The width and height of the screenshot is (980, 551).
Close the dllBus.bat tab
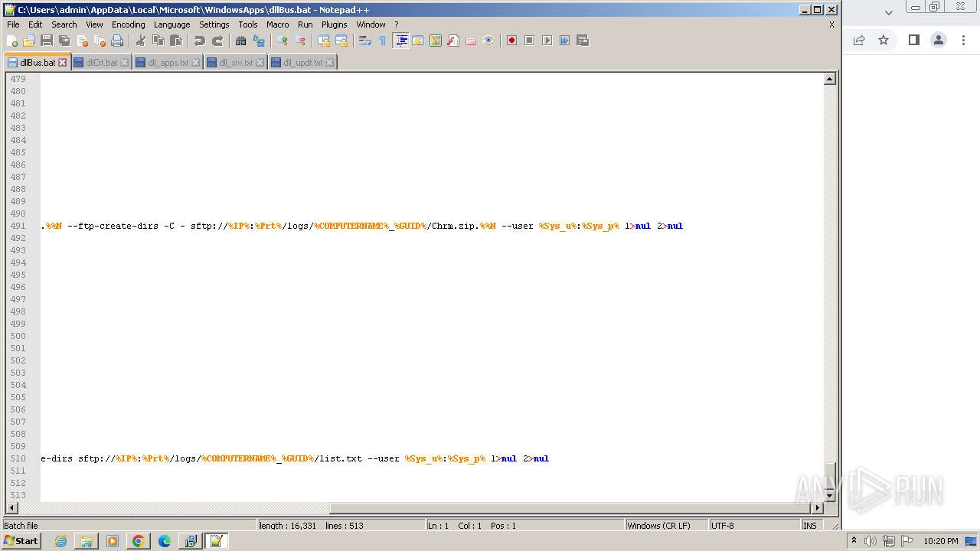pyautogui.click(x=63, y=63)
